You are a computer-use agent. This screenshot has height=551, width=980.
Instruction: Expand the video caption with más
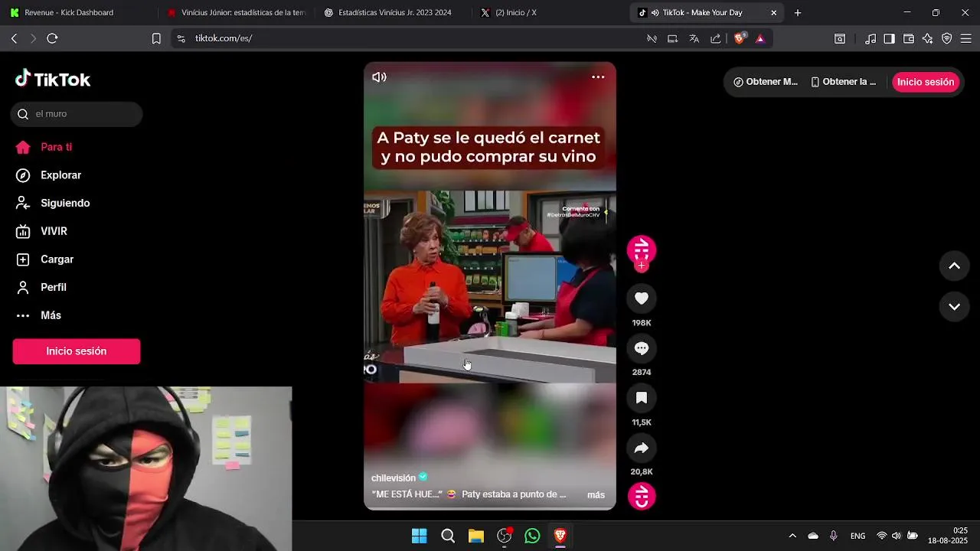pyautogui.click(x=596, y=495)
